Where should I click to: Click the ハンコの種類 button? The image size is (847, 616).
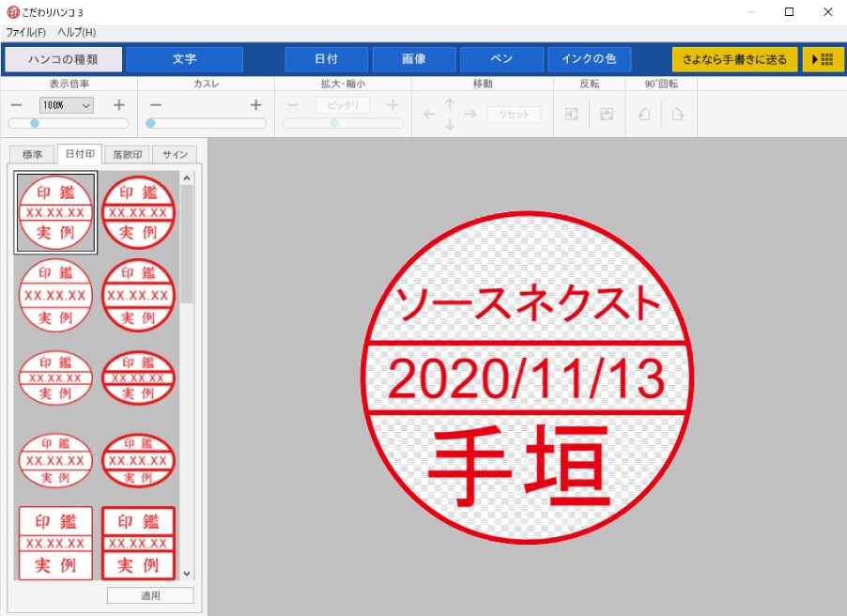[x=64, y=59]
